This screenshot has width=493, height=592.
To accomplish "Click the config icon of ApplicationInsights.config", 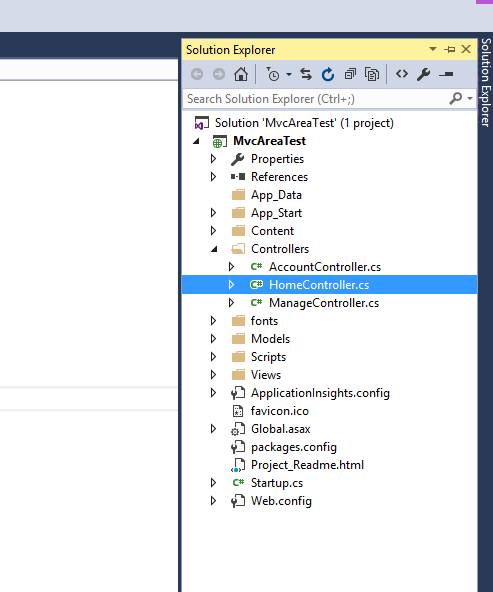I will tap(238, 393).
